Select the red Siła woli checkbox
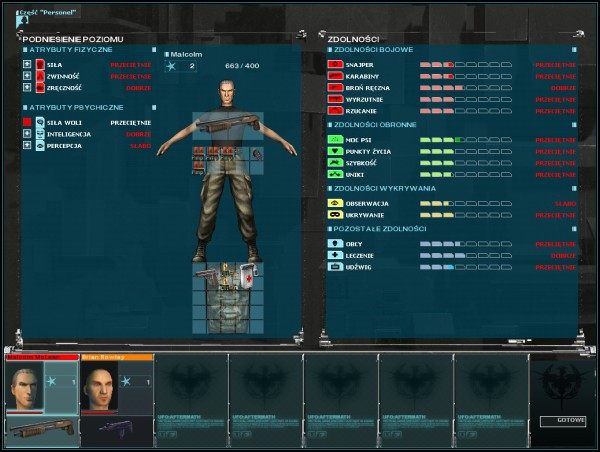600x452 pixels. pos(28,122)
